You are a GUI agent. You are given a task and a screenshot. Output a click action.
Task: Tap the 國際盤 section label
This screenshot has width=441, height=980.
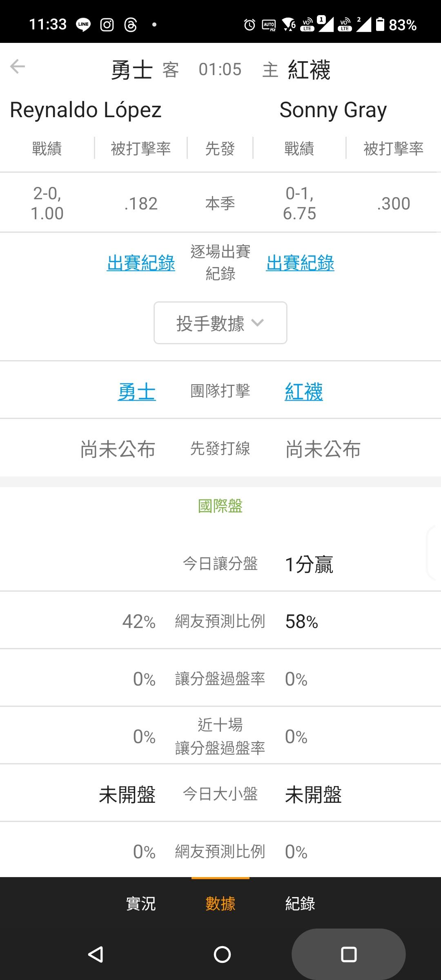(x=220, y=506)
